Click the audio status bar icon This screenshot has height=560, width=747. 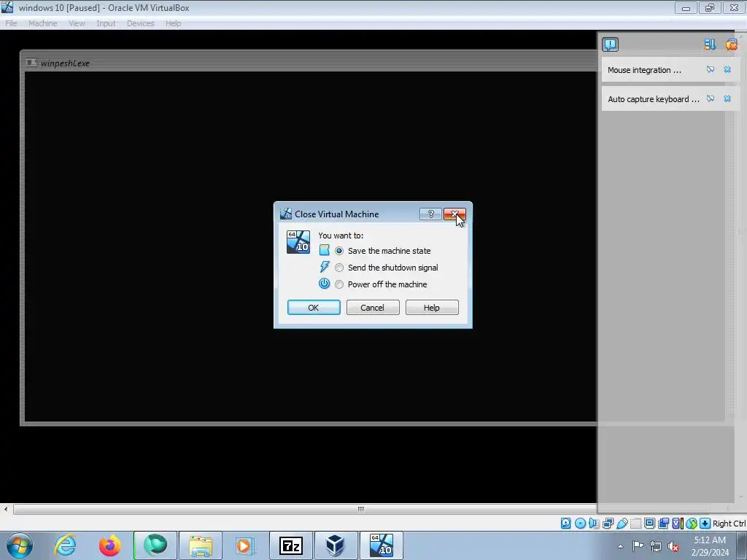tap(594, 524)
